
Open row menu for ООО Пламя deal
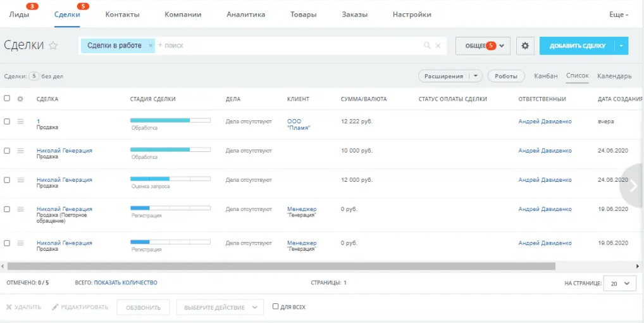point(20,122)
